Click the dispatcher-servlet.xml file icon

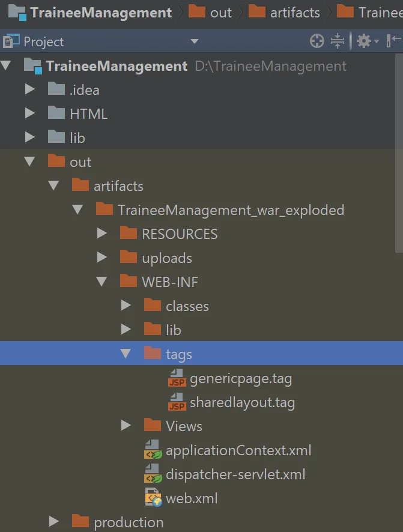tap(153, 474)
